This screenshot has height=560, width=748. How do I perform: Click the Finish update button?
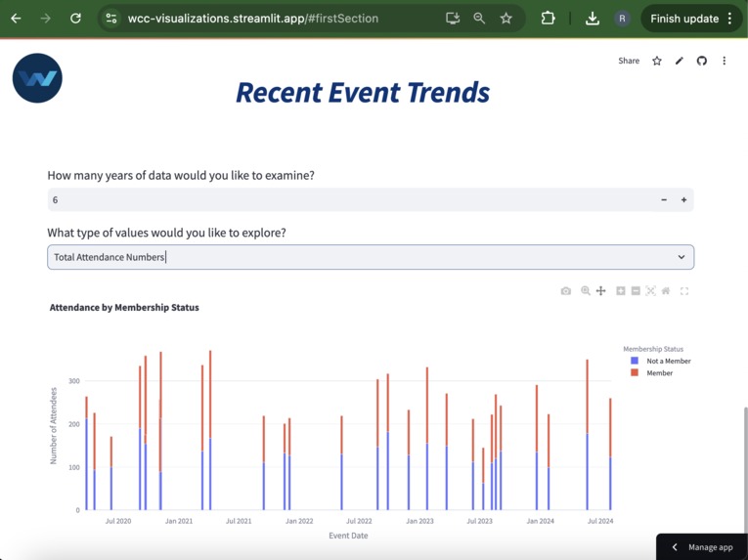pos(684,19)
